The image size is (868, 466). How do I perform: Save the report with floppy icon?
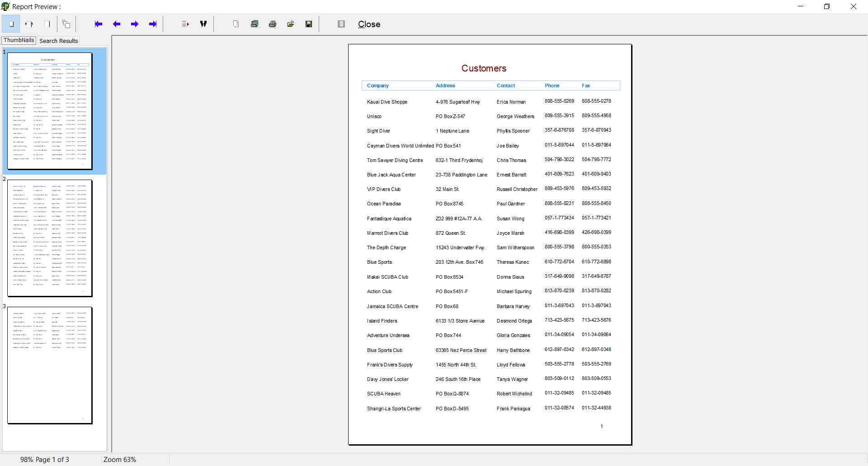[x=309, y=24]
